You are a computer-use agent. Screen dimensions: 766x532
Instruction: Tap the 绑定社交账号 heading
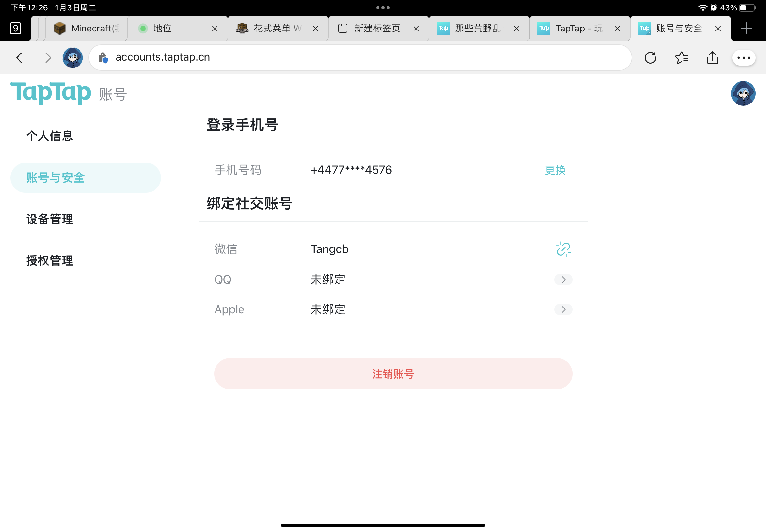coord(250,203)
